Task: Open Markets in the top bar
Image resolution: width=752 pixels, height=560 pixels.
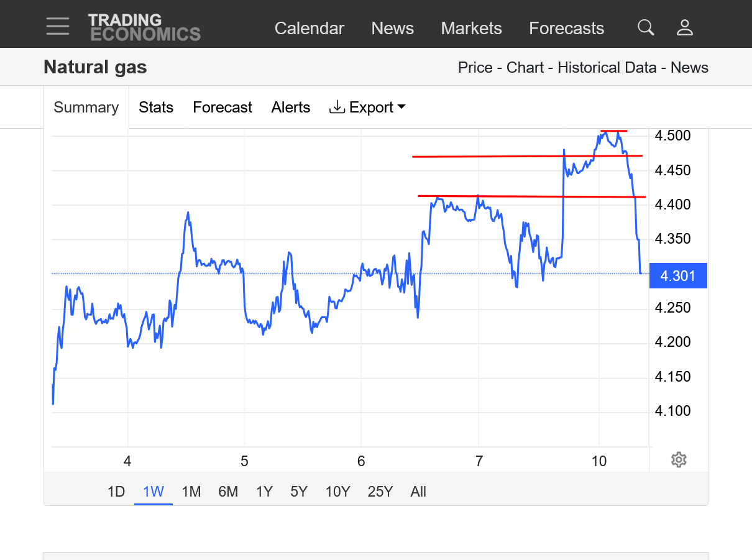Action: [471, 29]
